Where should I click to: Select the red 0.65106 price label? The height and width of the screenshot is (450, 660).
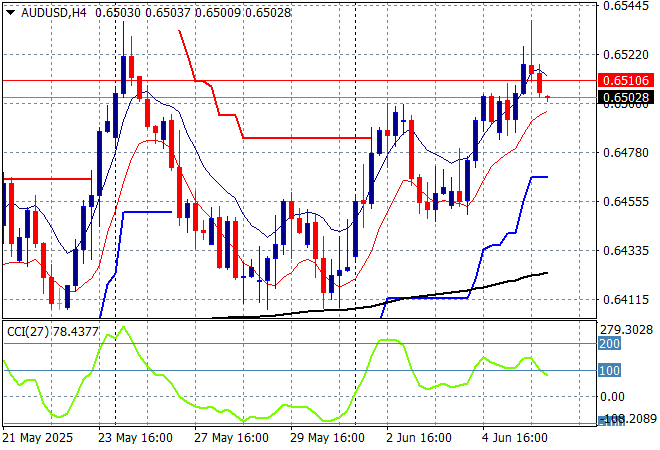(626, 80)
